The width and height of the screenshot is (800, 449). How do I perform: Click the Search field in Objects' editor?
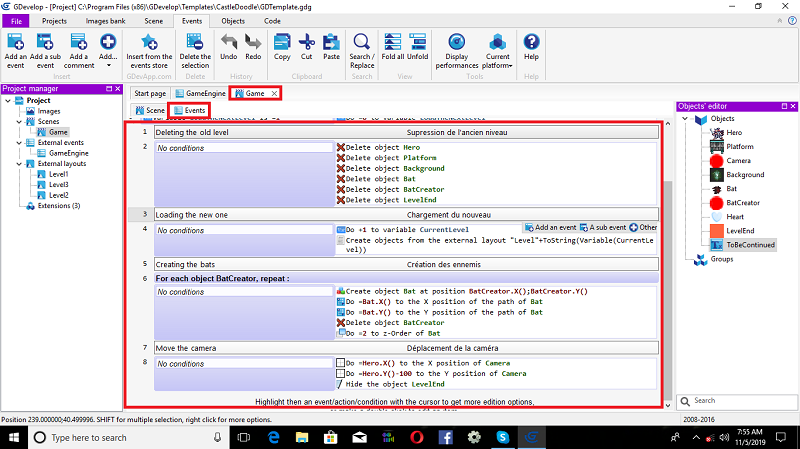coord(740,400)
